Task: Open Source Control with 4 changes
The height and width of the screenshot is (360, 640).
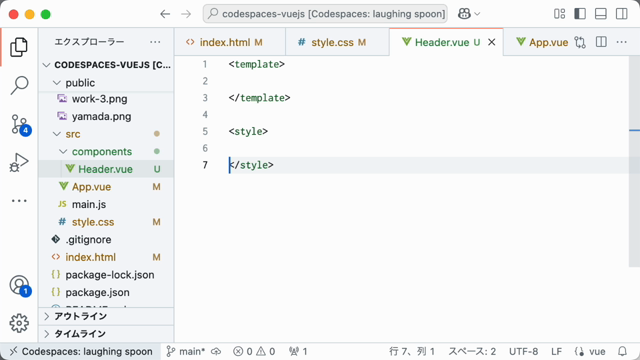Action: 20,124
